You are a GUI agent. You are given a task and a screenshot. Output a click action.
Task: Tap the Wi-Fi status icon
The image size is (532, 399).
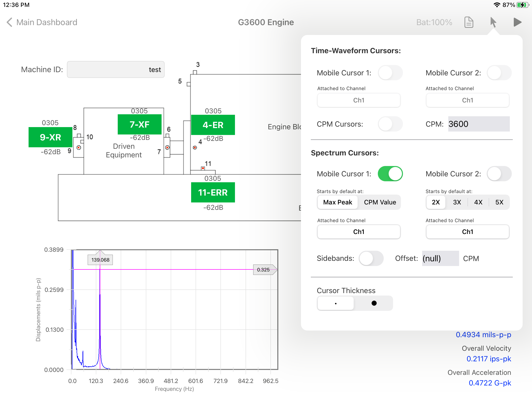click(x=497, y=5)
